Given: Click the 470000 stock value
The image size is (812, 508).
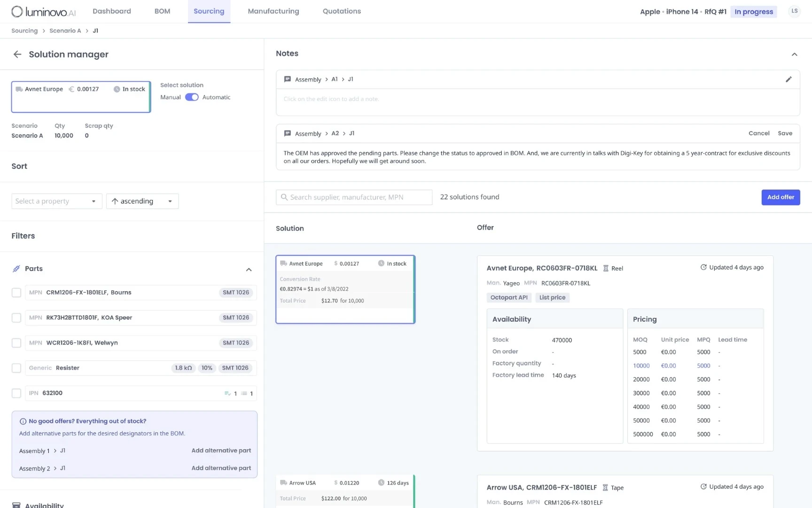Looking at the screenshot, I should tap(562, 340).
